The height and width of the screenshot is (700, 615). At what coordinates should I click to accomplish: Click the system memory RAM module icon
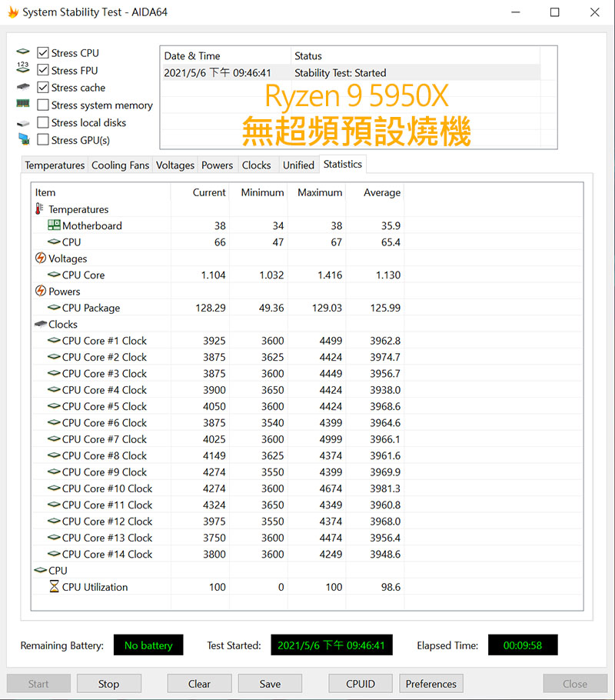point(23,104)
